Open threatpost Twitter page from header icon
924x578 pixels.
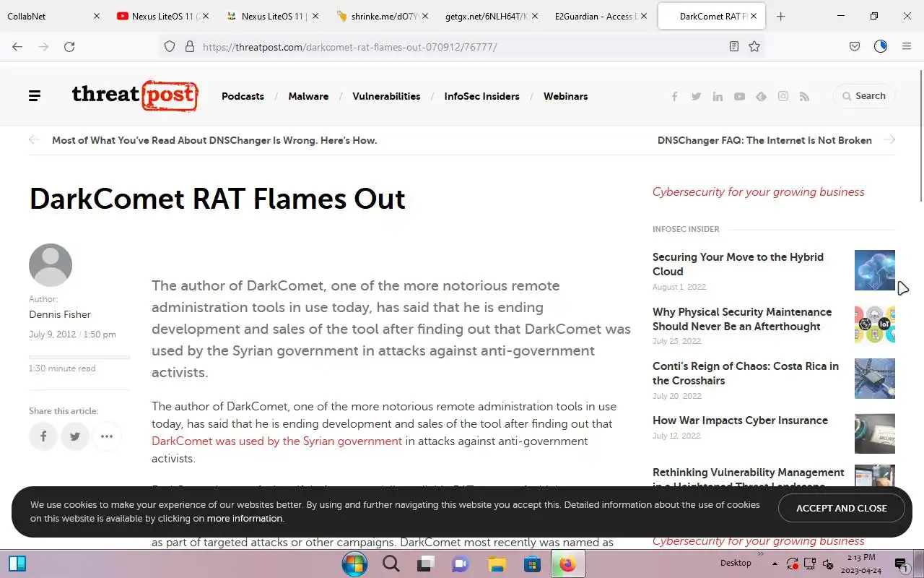696,96
